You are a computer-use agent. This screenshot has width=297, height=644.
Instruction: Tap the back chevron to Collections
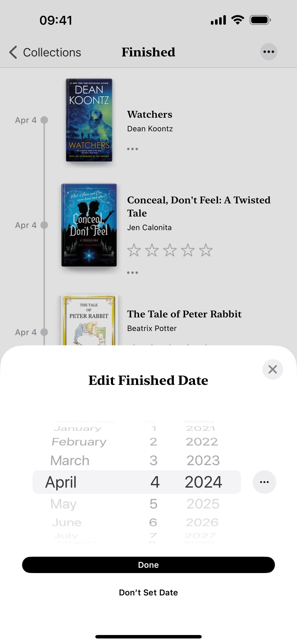pos(13,52)
